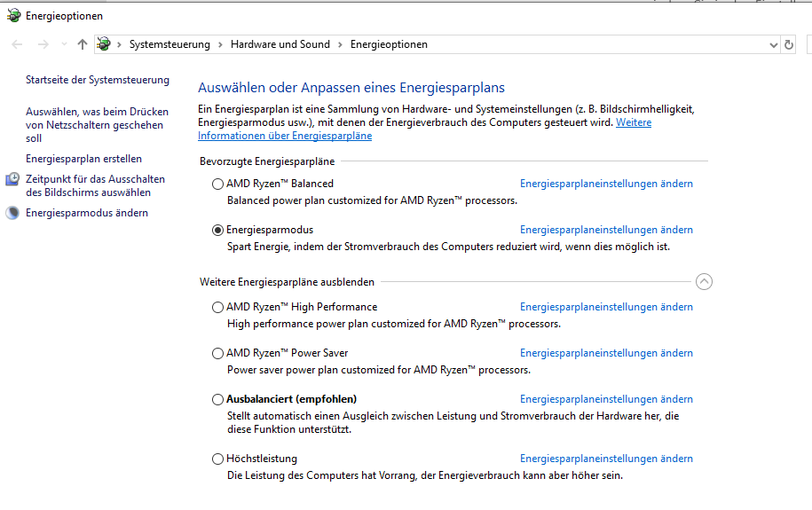Click text Die Leistung des Computers hat Vorrang

point(425,475)
